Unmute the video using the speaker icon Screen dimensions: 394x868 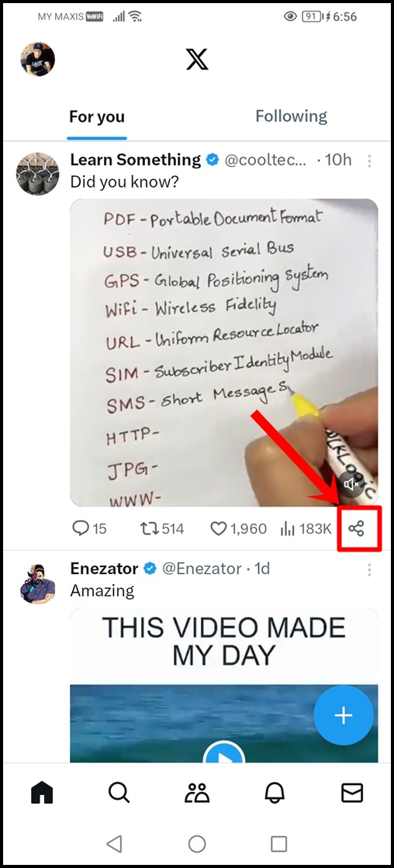[351, 485]
